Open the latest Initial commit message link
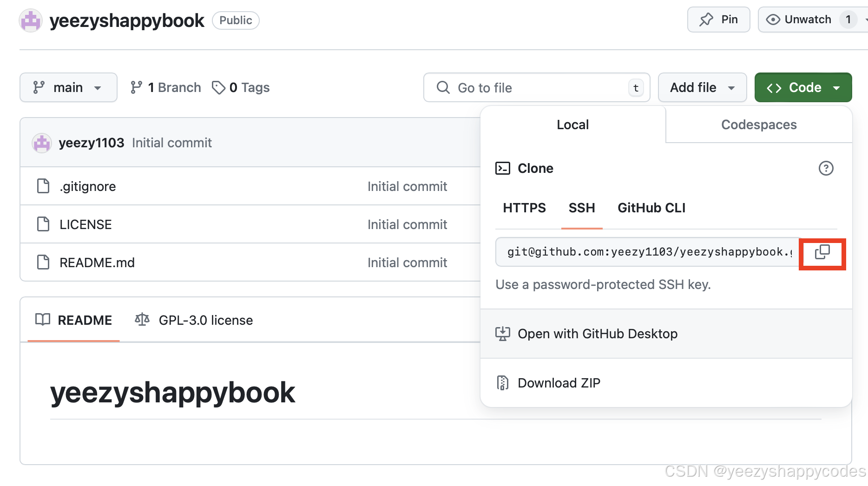 [x=171, y=143]
